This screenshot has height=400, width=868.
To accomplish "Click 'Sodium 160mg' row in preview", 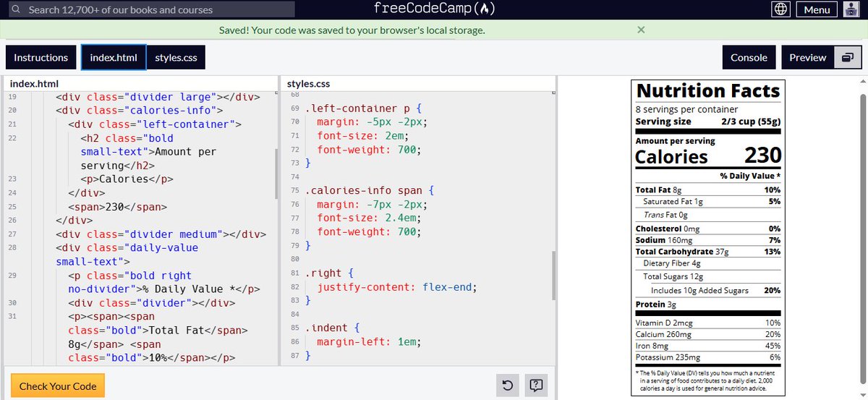I will point(708,240).
